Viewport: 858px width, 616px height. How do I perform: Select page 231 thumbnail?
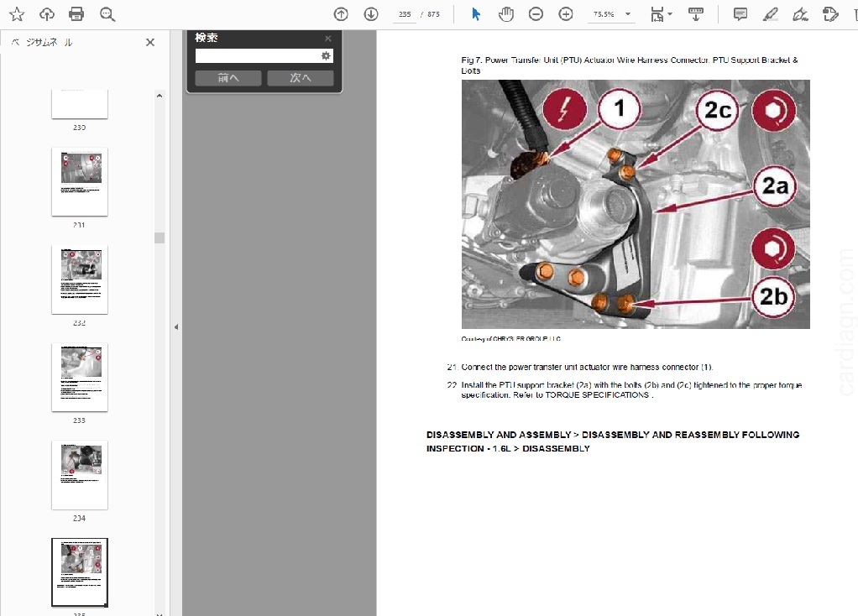tap(80, 181)
